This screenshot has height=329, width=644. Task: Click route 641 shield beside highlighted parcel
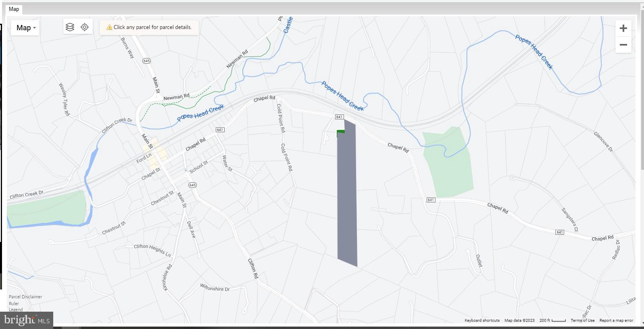pos(339,117)
